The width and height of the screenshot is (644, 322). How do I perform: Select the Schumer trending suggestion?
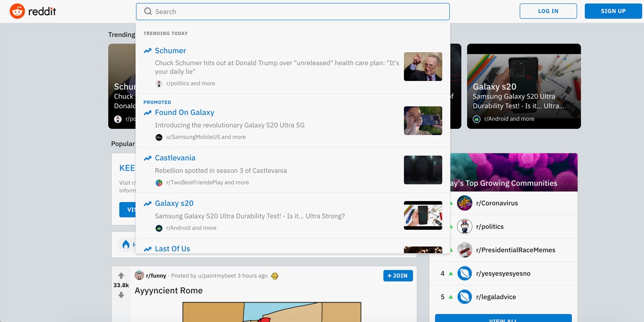pyautogui.click(x=170, y=51)
